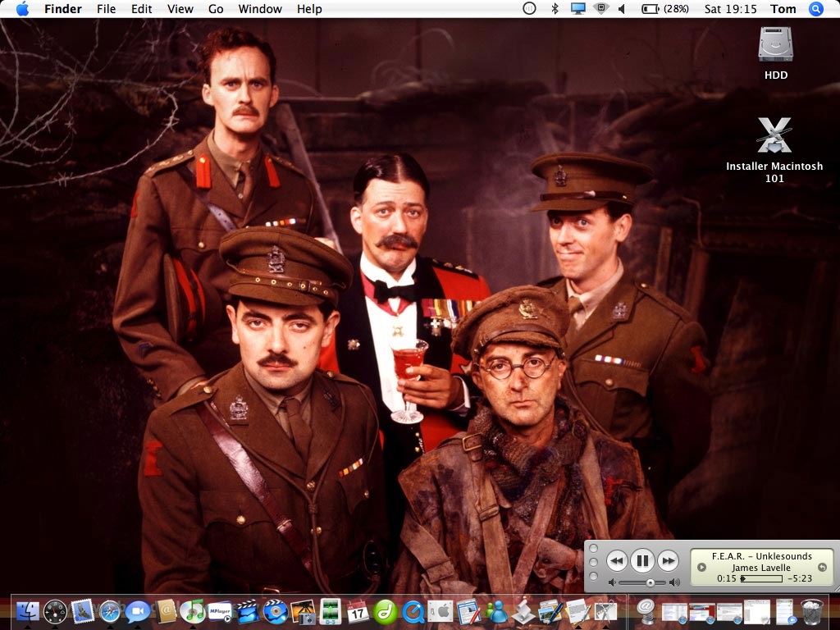Open the Displays menu bar icon

coord(577,8)
